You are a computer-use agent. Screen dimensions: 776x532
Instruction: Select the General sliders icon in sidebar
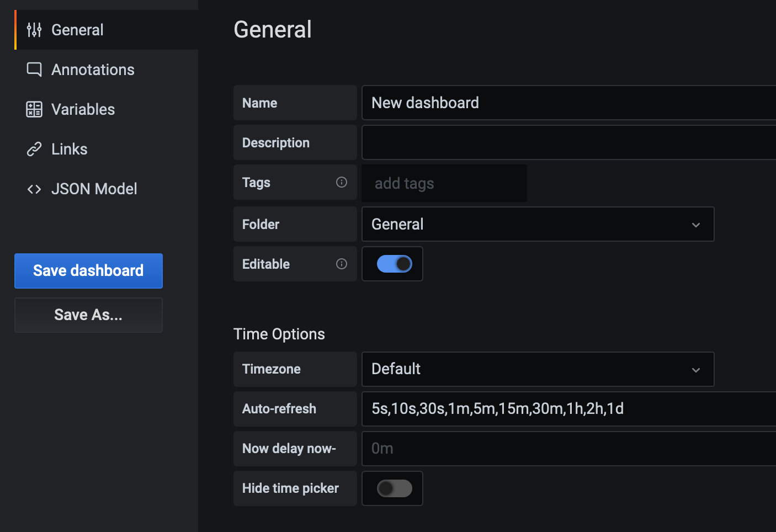(34, 30)
